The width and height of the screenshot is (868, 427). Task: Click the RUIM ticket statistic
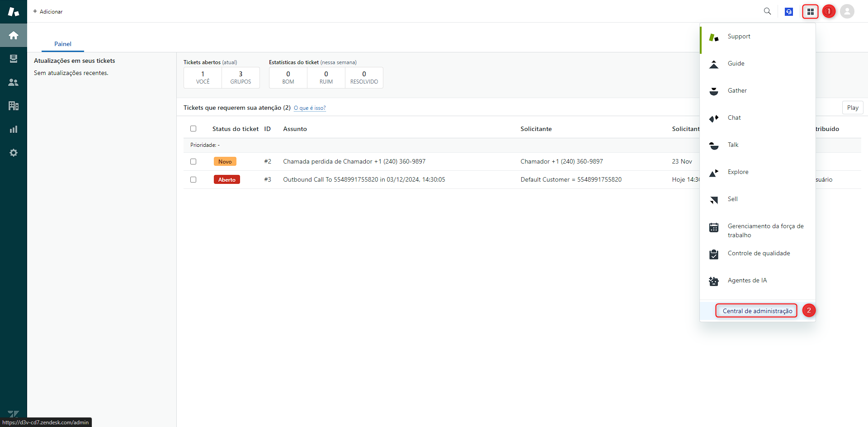326,78
